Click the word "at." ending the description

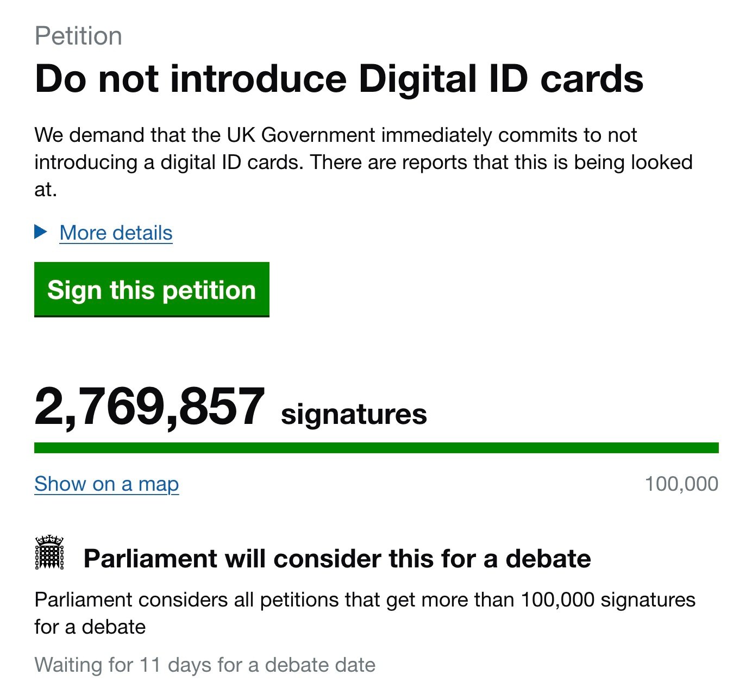[x=46, y=190]
